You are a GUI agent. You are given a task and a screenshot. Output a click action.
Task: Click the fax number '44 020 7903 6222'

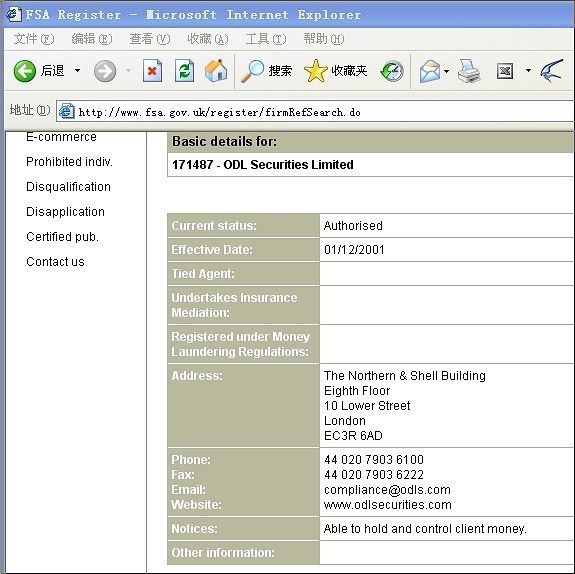coord(374,475)
